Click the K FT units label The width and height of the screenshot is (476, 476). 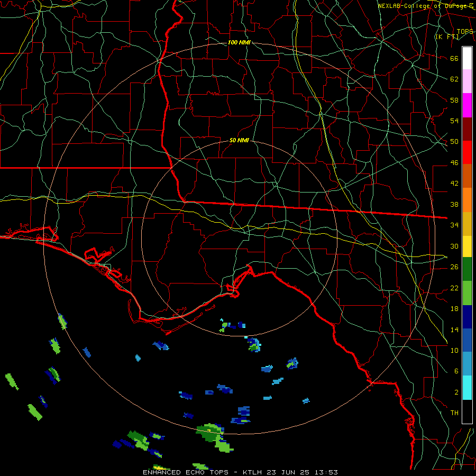point(447,37)
